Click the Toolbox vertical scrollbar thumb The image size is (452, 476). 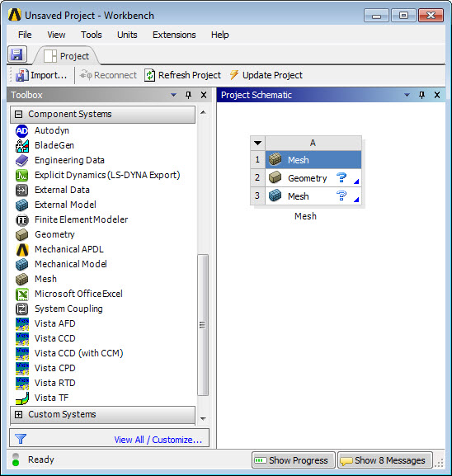203,325
